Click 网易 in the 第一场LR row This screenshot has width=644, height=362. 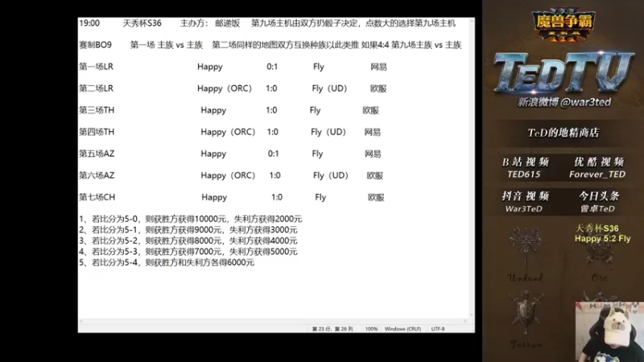coord(378,67)
